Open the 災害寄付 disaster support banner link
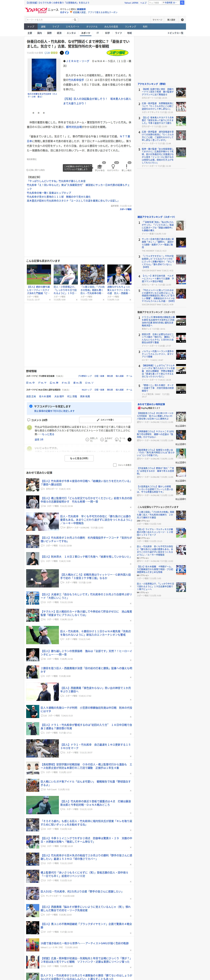The image size is (210, 980). point(57,3)
